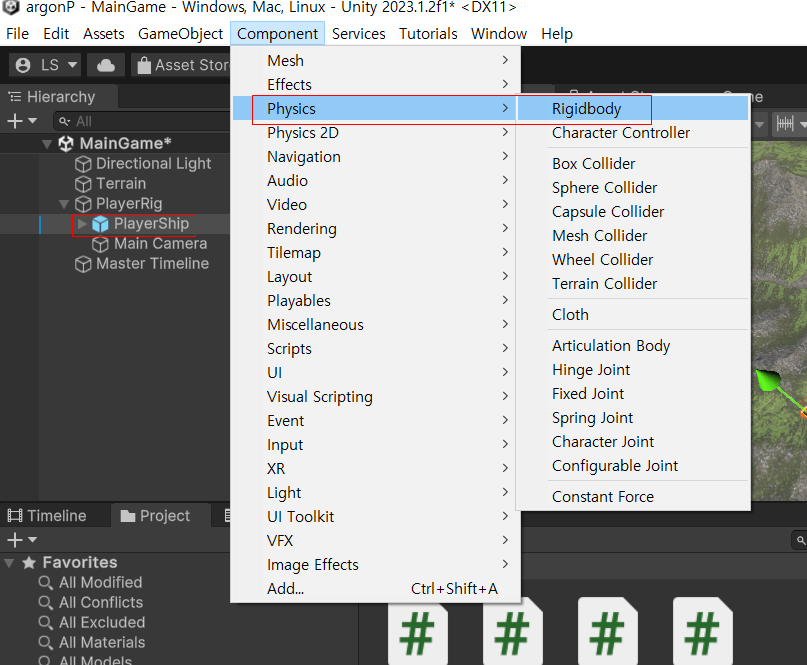The width and height of the screenshot is (807, 665).
Task: Collapse the PlayerRig foldout arrow
Action: pyautogui.click(x=64, y=204)
